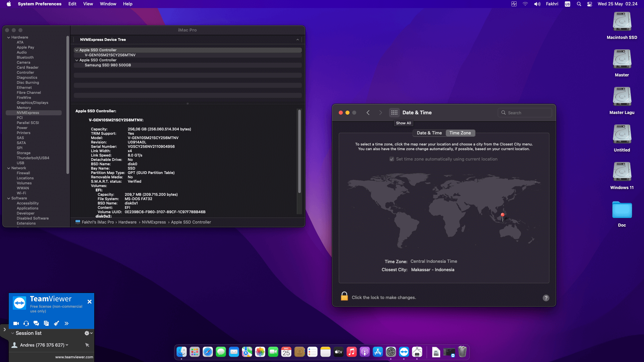The width and height of the screenshot is (644, 362).
Task: Open TeamViewer file box icon
Action: (46, 323)
